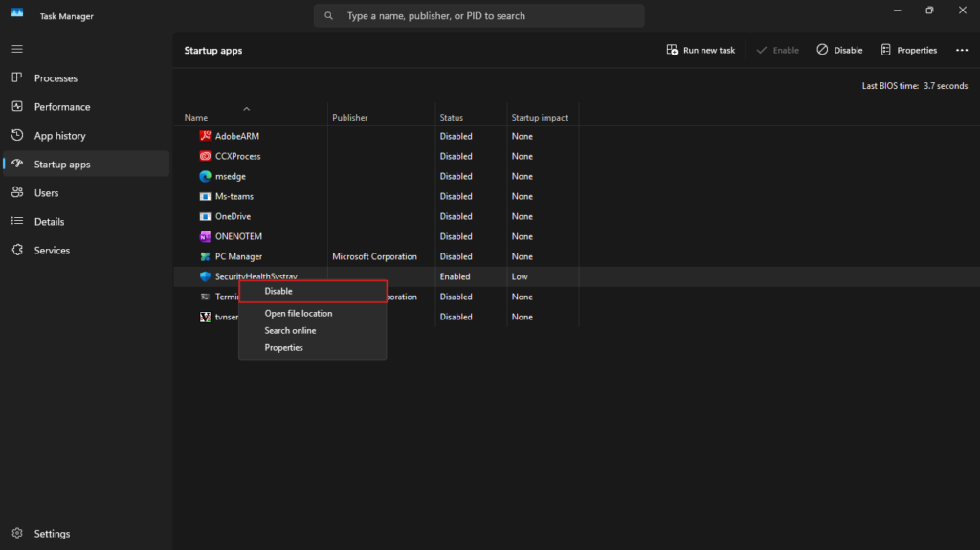The image size is (980, 550).
Task: Toggle the hamburger navigation menu
Action: [x=17, y=49]
